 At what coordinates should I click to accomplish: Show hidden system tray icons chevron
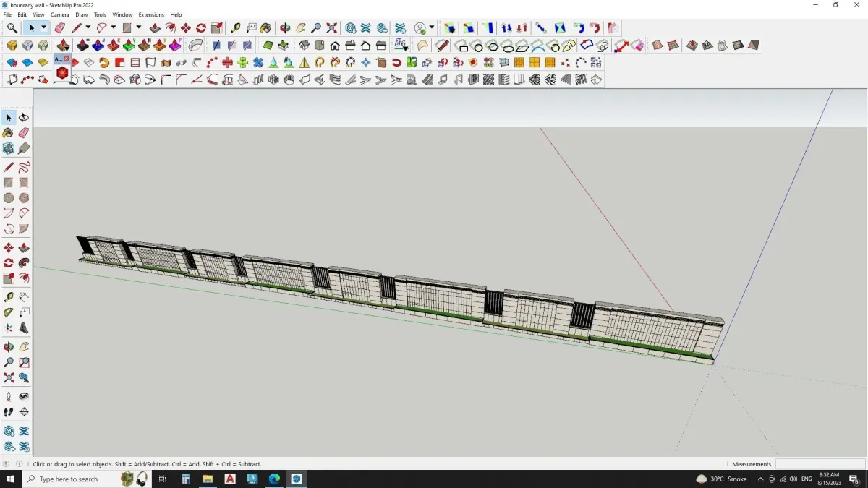tap(760, 479)
